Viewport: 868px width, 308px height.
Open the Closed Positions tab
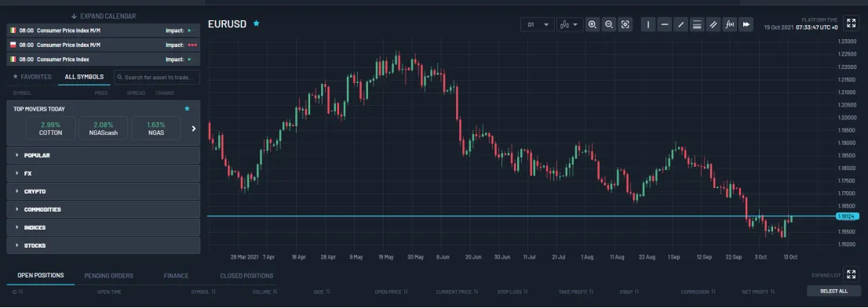246,275
